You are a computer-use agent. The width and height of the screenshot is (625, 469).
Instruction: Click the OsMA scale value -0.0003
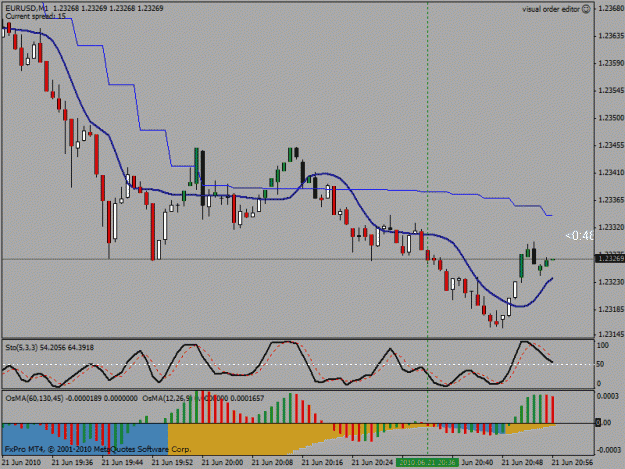tap(608, 450)
